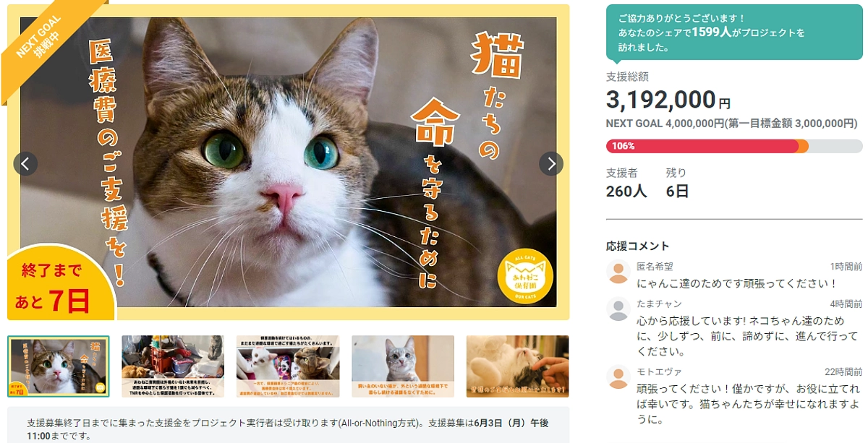Select the fifth thumbnail with hand petting cat
The width and height of the screenshot is (868, 443).
(x=517, y=366)
